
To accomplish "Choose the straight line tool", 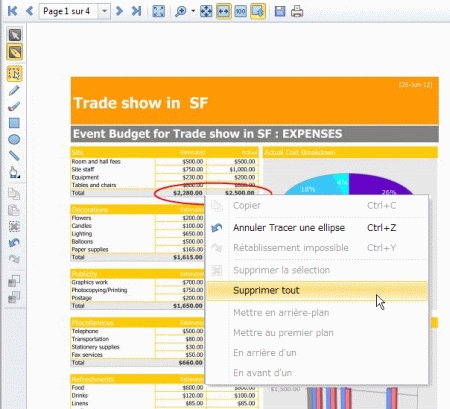I will 14,155.
